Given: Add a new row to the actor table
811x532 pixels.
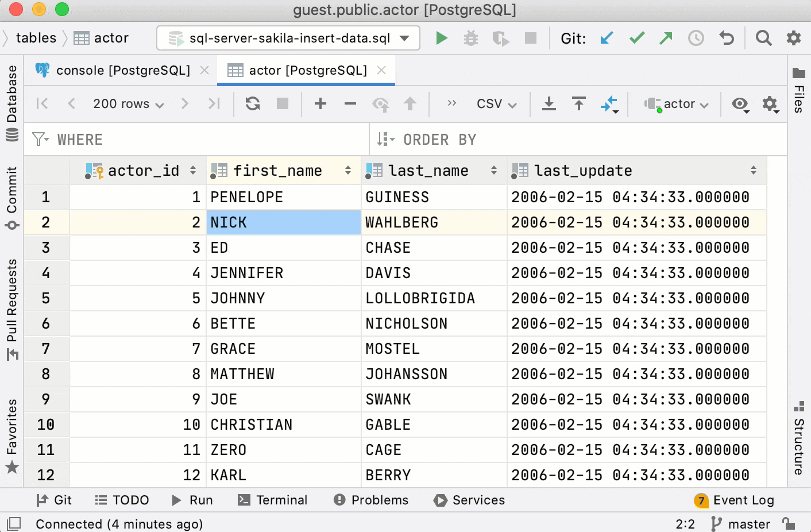Looking at the screenshot, I should click(320, 104).
